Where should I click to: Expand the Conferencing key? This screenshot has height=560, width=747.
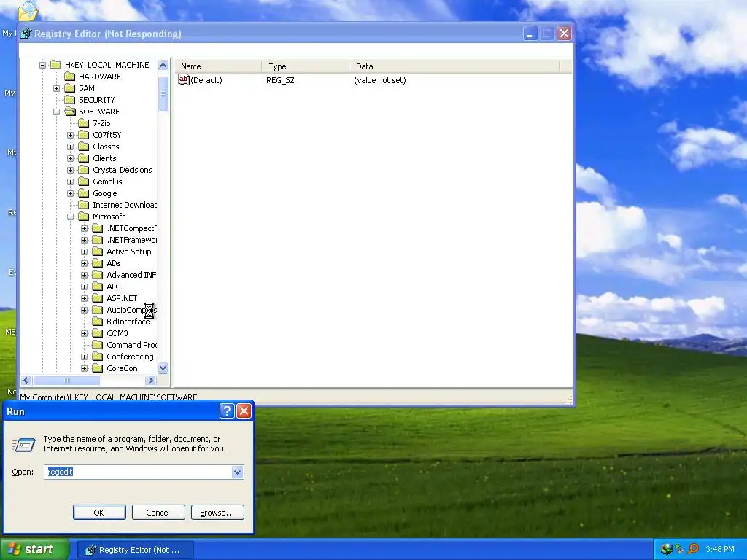click(x=85, y=357)
